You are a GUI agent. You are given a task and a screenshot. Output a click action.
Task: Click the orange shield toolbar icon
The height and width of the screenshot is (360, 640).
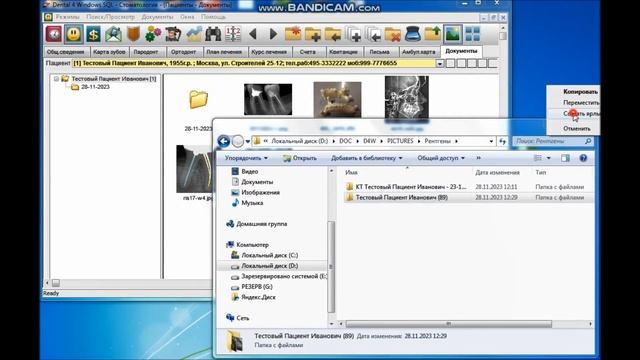[x=133, y=34]
